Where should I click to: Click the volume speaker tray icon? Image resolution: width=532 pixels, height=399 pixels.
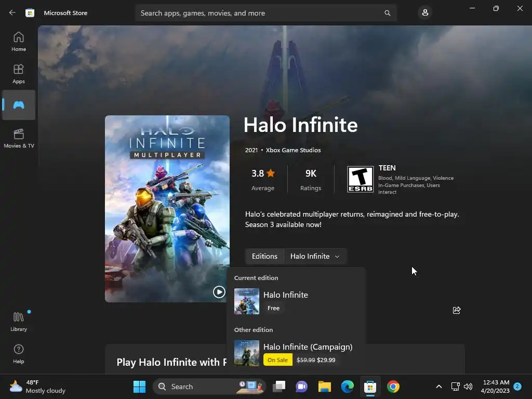pyautogui.click(x=468, y=387)
